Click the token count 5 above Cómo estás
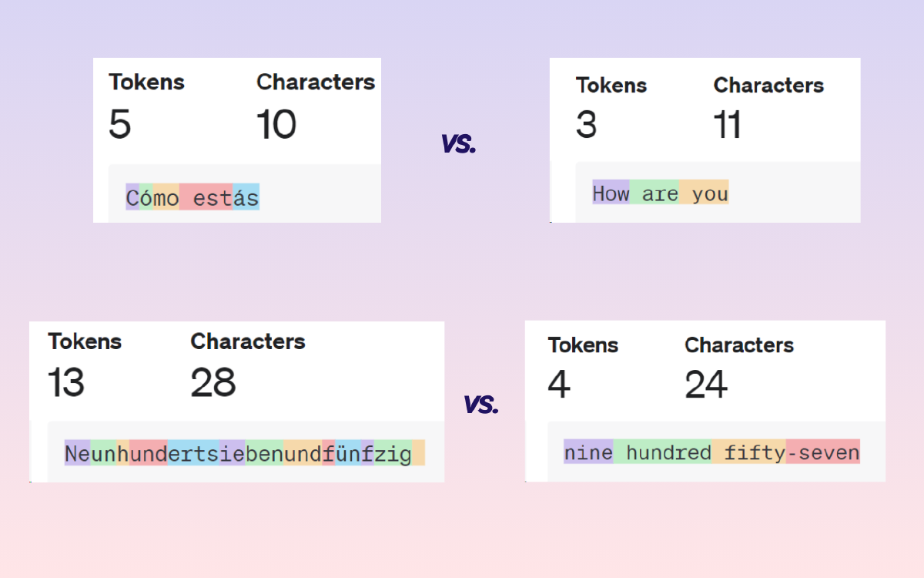 [119, 125]
